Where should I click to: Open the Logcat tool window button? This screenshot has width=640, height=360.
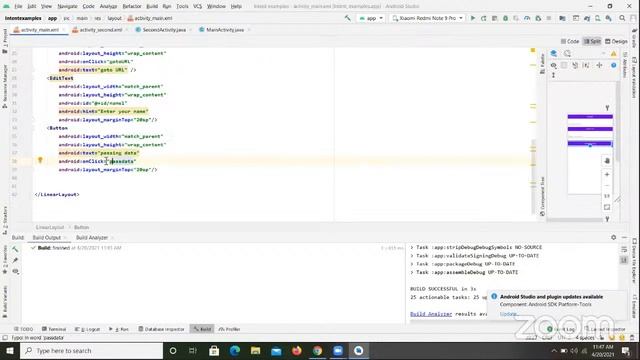click(88, 329)
